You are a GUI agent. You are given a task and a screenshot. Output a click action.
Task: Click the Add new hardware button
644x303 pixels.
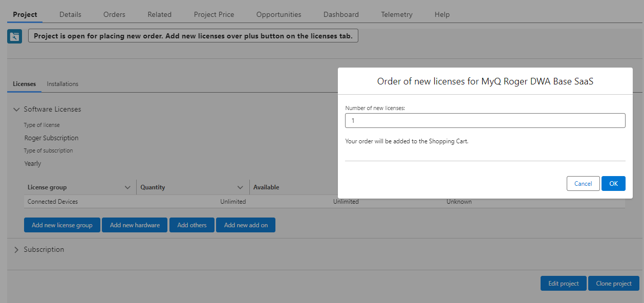[x=135, y=225]
